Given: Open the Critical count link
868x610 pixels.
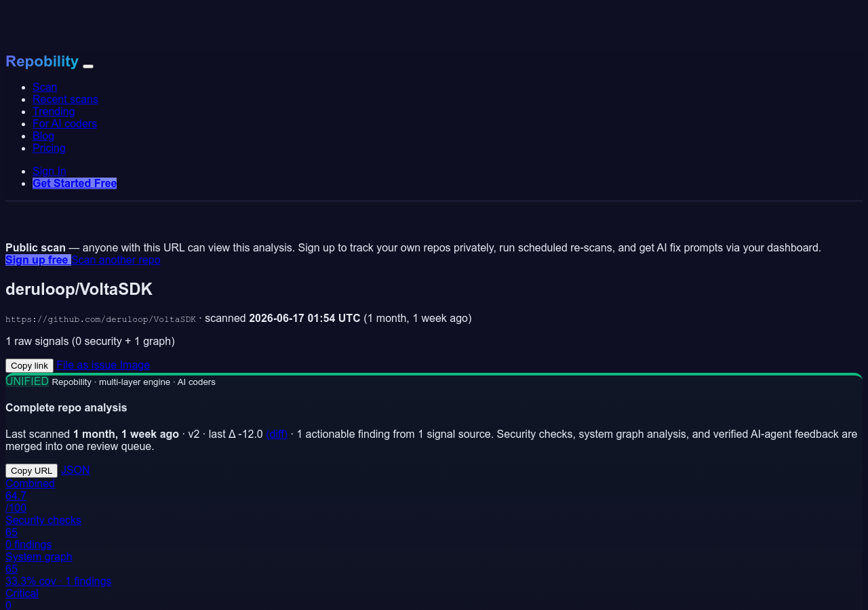Looking at the screenshot, I should point(22,593).
